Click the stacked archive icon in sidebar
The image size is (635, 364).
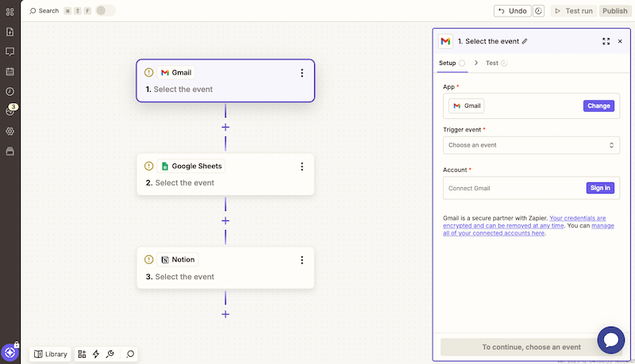point(10,151)
